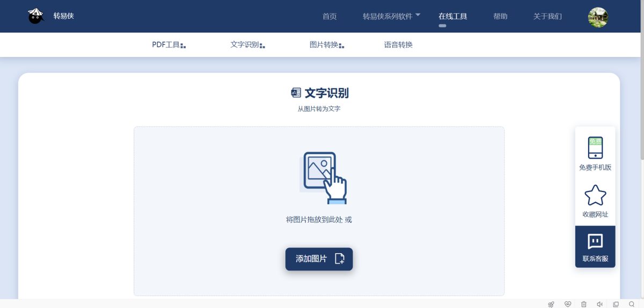Open the 帮助 help page
The width and height of the screenshot is (644, 308).
click(500, 17)
